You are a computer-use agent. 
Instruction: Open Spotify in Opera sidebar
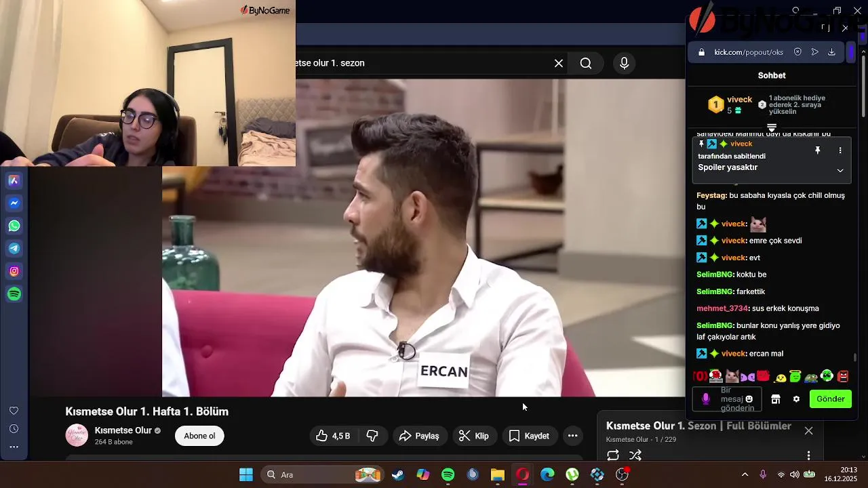tap(14, 294)
